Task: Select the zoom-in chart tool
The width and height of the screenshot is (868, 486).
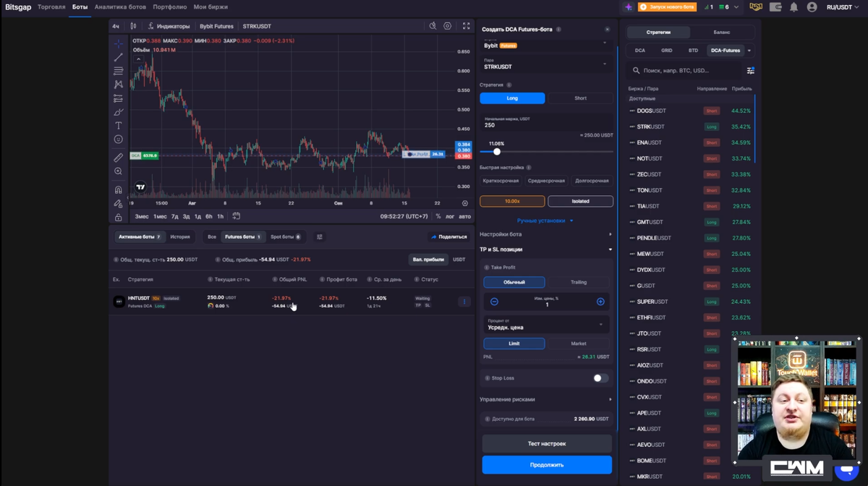Action: (118, 171)
